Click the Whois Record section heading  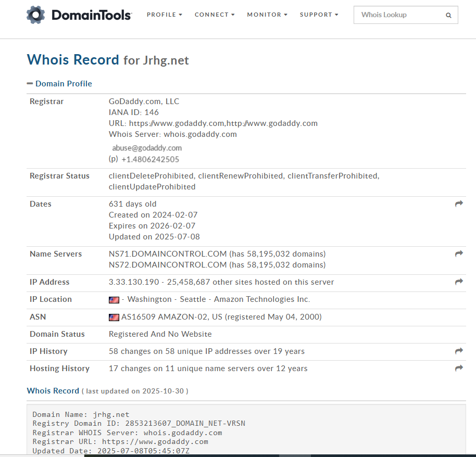point(53,390)
